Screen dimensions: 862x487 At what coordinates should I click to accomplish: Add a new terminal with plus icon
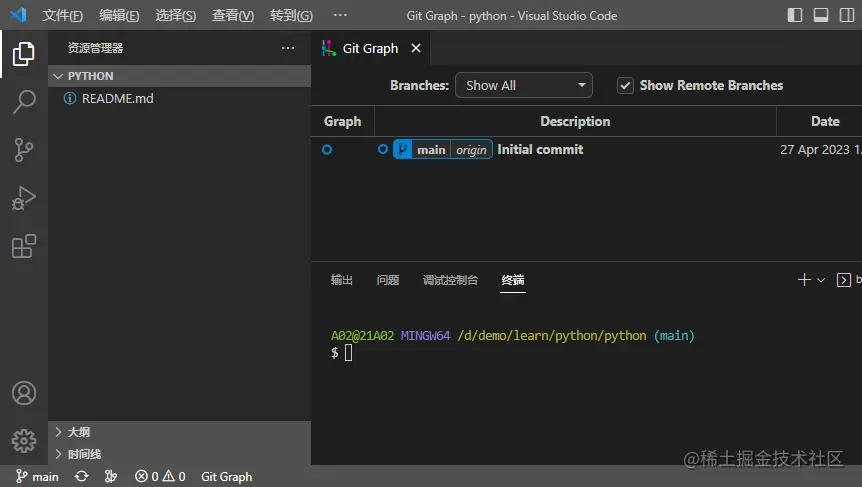coord(804,280)
